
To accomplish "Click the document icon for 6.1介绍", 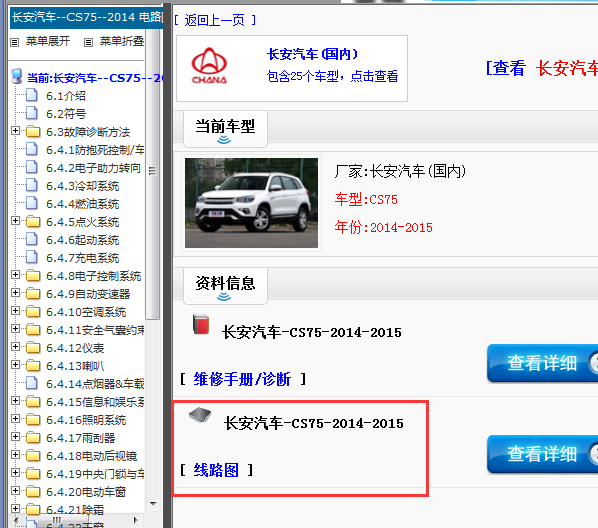I will click(32, 95).
